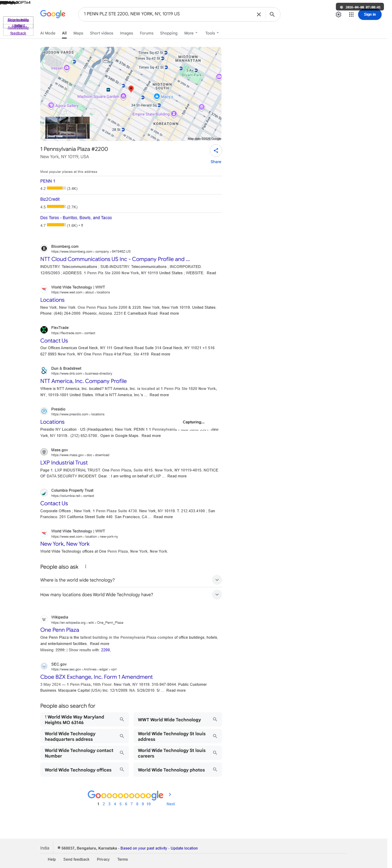This screenshot has width=392, height=868.
Task: Click the Share icon below the map
Action: pos(216,151)
